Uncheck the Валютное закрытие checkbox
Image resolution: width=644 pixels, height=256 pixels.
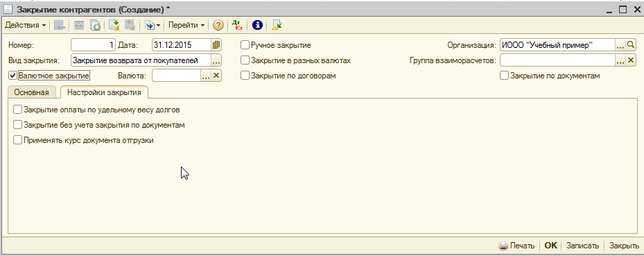(12, 76)
